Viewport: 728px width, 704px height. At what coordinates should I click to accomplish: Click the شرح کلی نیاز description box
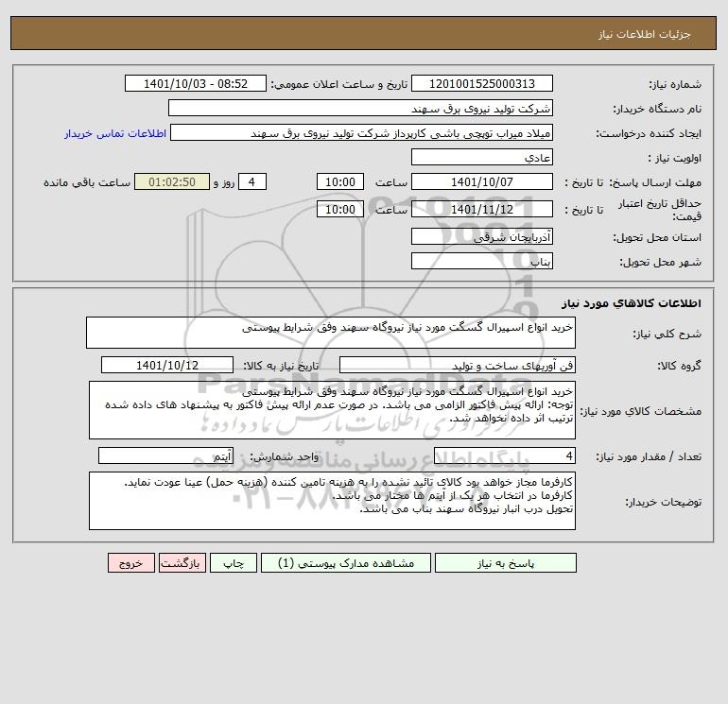pos(331,333)
